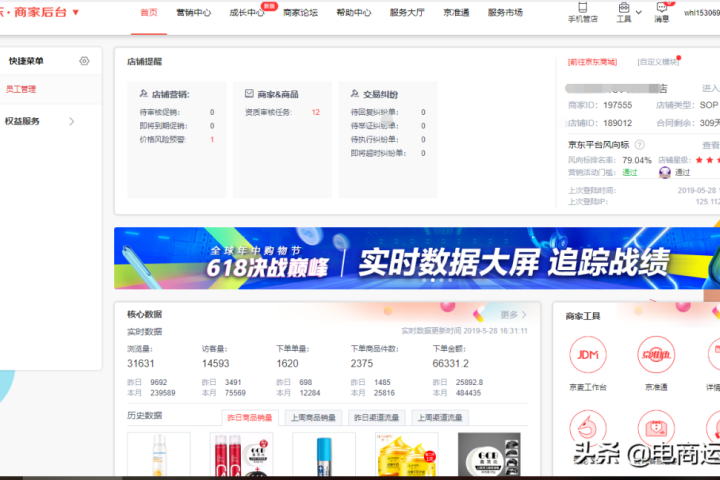Open the 商家论坛 menu

(300, 12)
